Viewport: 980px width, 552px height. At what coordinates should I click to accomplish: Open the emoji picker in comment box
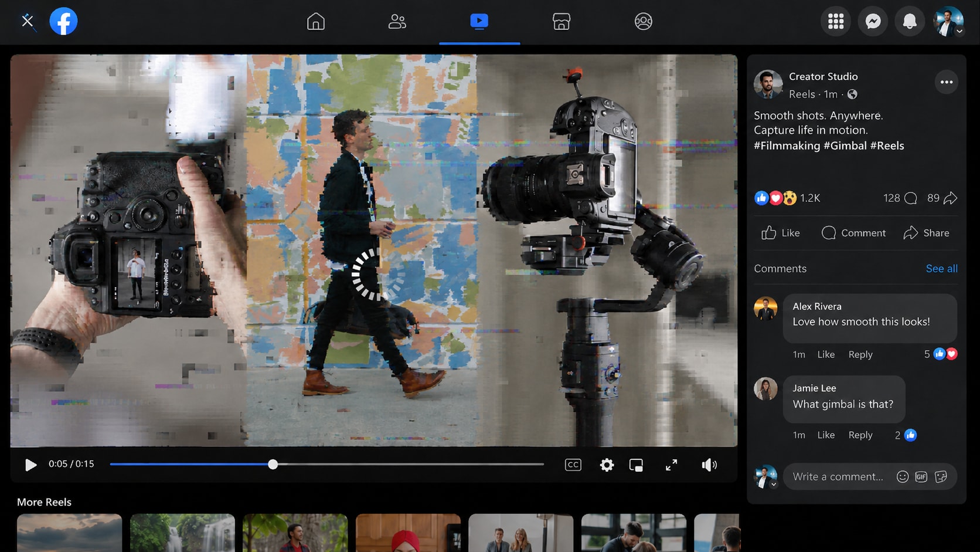903,476
